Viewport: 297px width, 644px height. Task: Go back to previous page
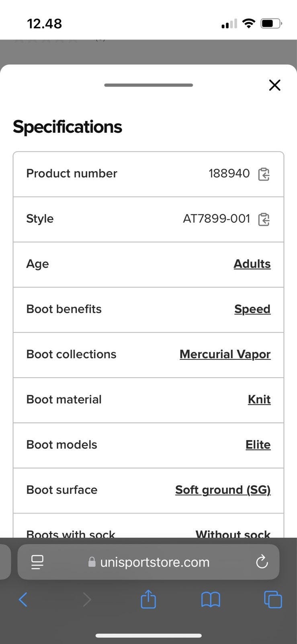[x=23, y=600]
